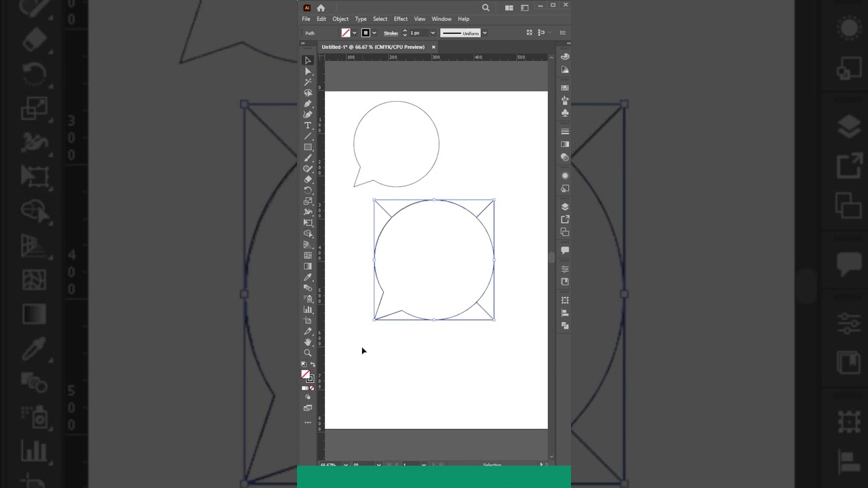The image size is (868, 488).
Task: Select the Untitled-1 document tab
Action: (x=373, y=47)
